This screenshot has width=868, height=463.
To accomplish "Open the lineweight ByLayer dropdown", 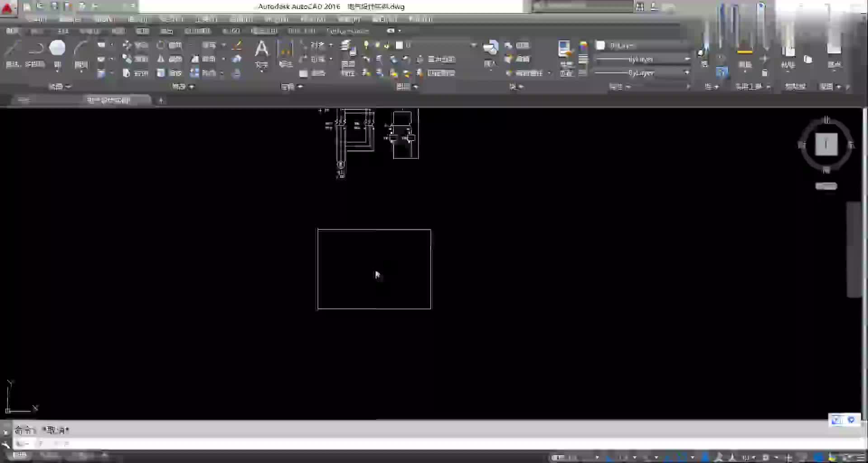I will pyautogui.click(x=643, y=59).
